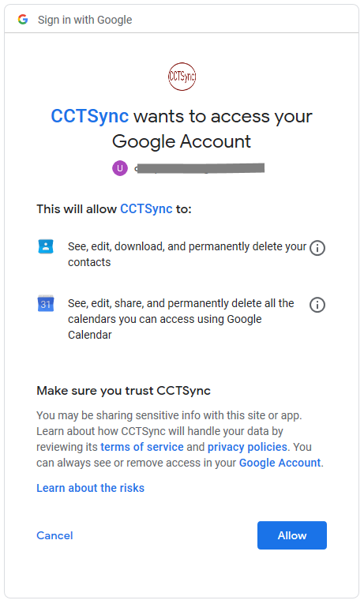
Task: Open info icon for contacts permission
Action: pos(317,248)
